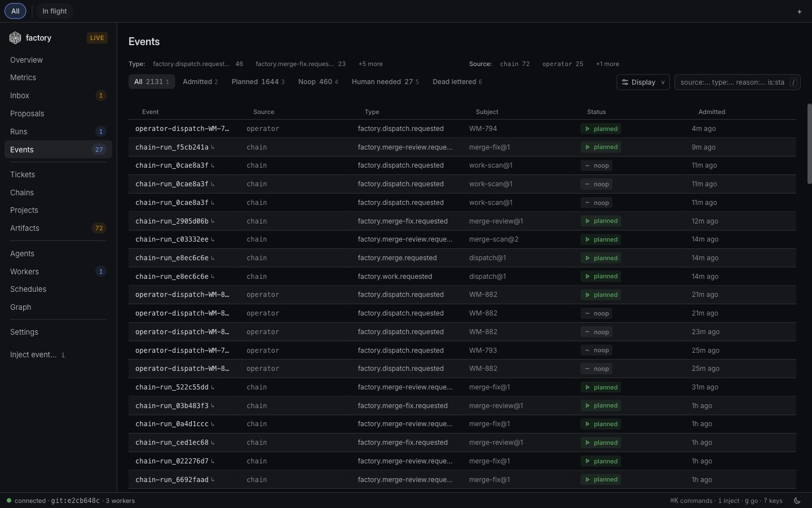The image size is (812, 508).
Task: Expand +1 more sources
Action: (607, 64)
